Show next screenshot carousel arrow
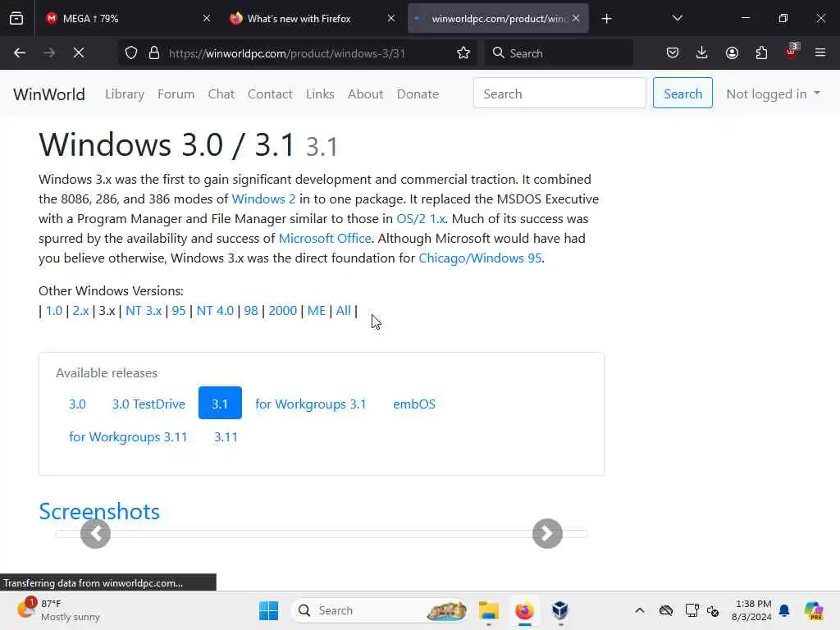This screenshot has width=840, height=630. point(547,533)
